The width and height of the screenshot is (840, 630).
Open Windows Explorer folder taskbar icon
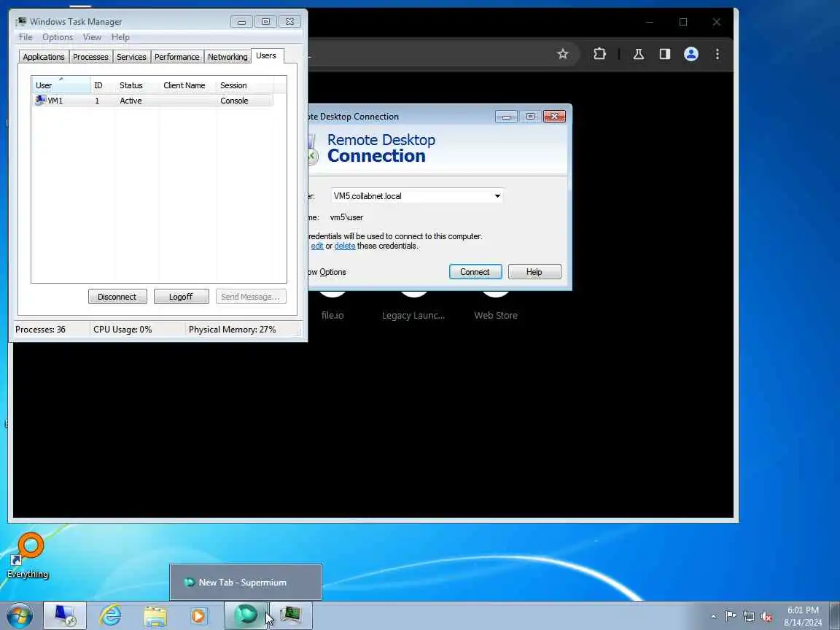coord(155,616)
